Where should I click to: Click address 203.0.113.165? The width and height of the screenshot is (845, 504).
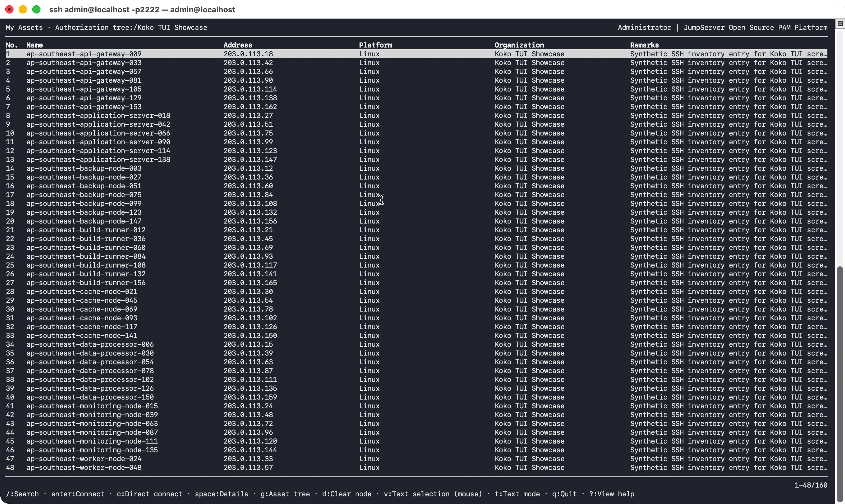250,283
